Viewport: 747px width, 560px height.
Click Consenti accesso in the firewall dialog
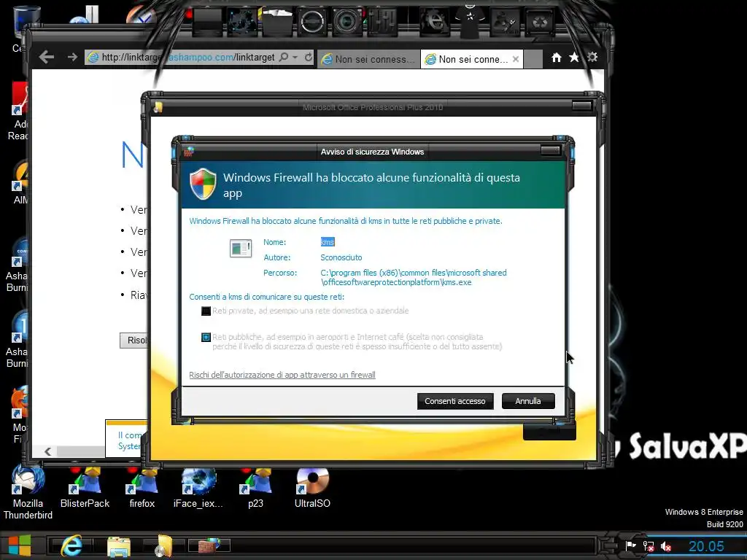click(455, 401)
